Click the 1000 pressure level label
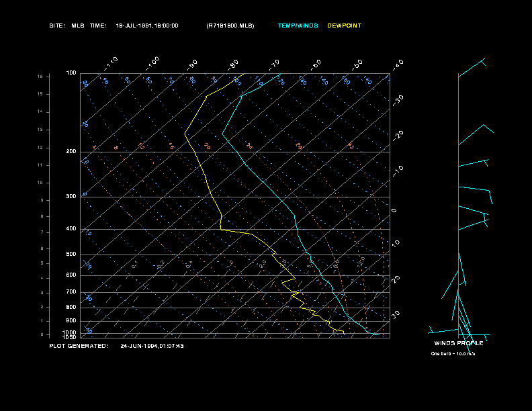This screenshot has width=532, height=411. point(70,332)
